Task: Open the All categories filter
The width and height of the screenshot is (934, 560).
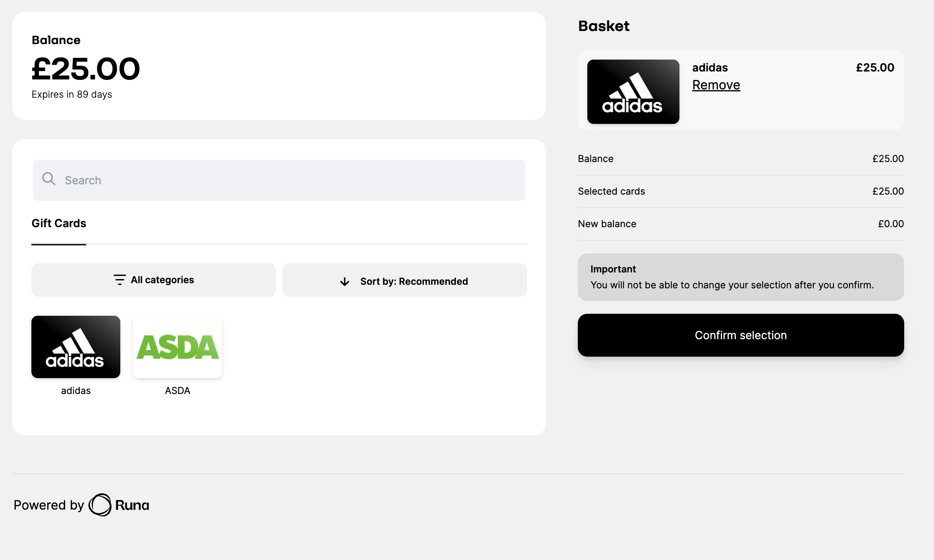Action: point(154,280)
